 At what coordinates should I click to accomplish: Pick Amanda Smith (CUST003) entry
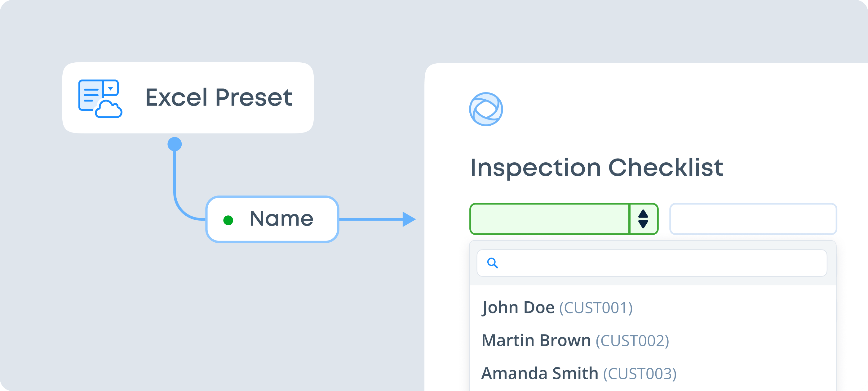pos(578,373)
